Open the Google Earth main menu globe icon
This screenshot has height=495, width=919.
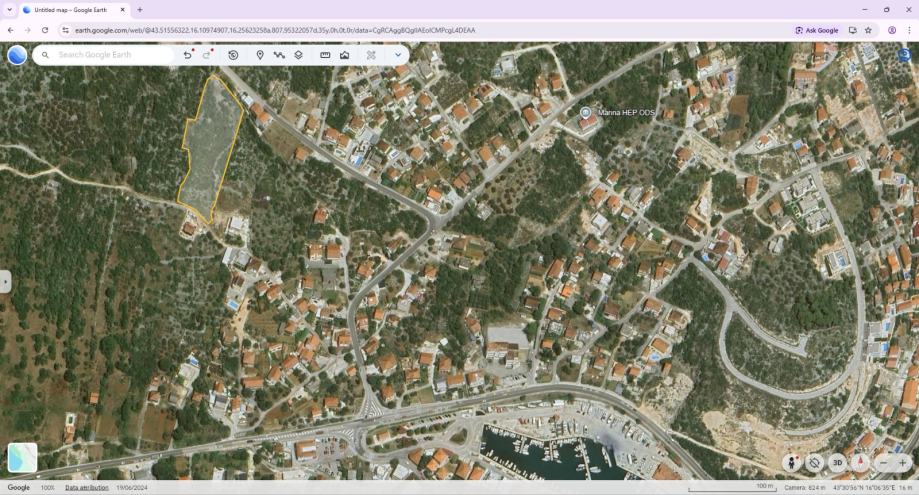click(17, 55)
